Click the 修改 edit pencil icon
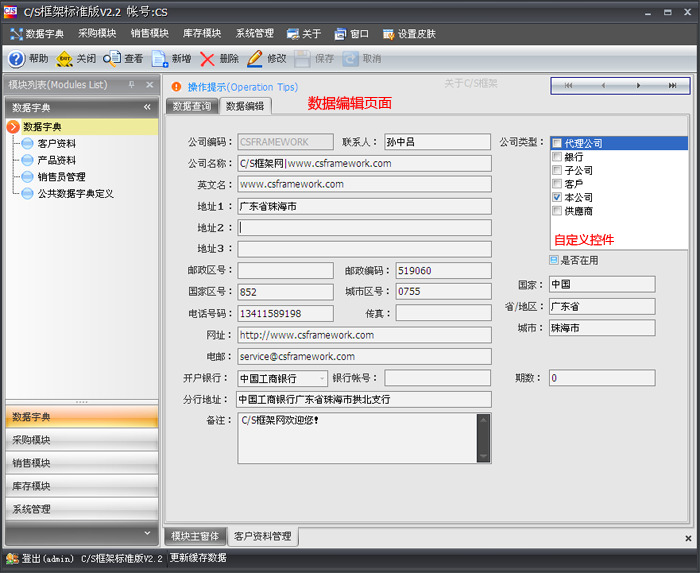 [x=255, y=59]
